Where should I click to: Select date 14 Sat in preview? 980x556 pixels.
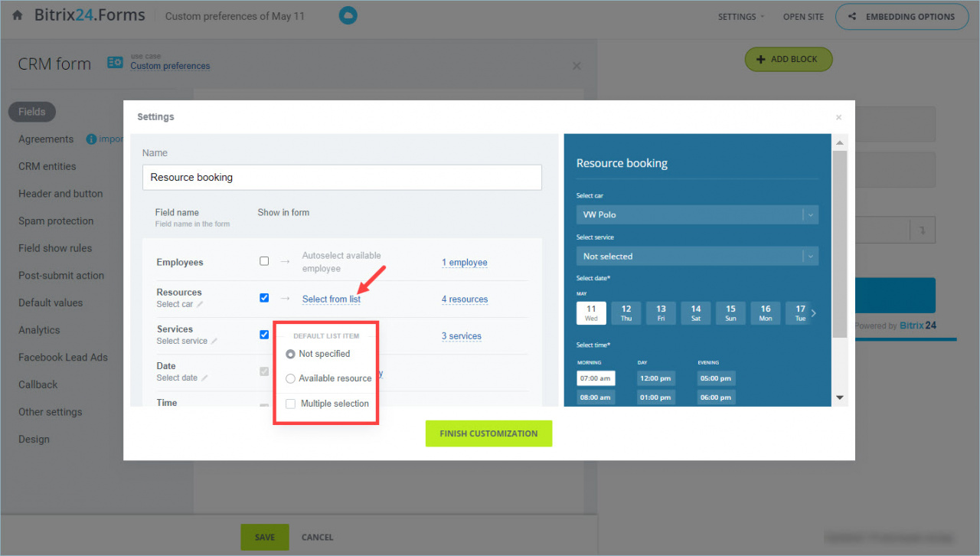click(x=696, y=313)
